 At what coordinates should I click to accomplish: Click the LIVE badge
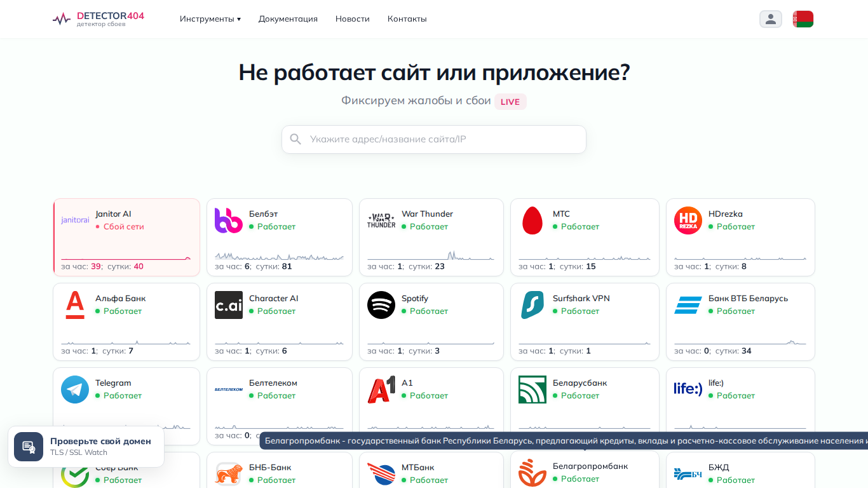[510, 102]
